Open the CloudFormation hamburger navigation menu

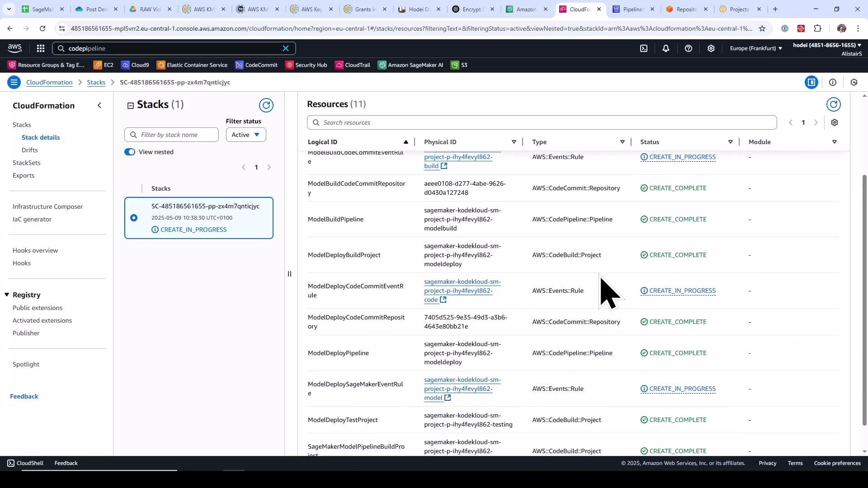(14, 82)
